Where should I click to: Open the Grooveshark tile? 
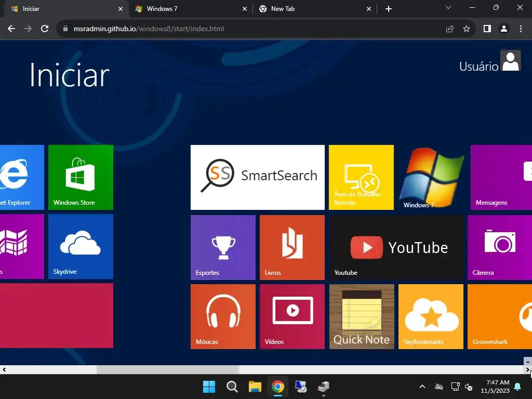coord(500,316)
